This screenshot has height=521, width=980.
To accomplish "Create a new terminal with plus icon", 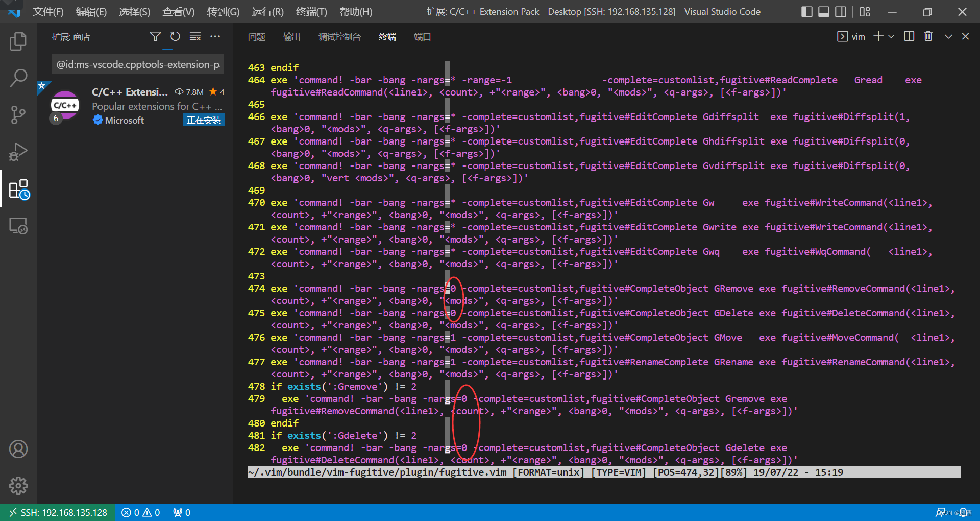I will (x=878, y=36).
